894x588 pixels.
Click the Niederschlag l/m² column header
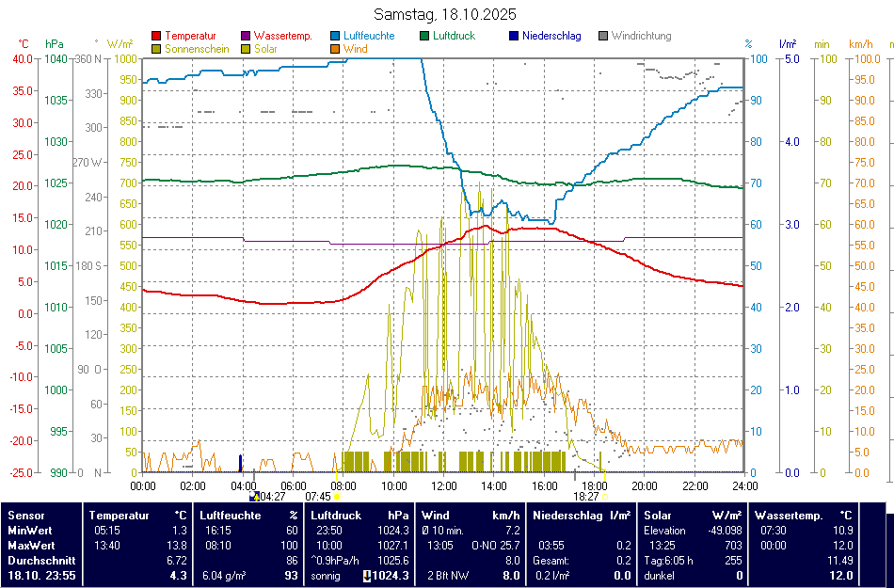581,516
